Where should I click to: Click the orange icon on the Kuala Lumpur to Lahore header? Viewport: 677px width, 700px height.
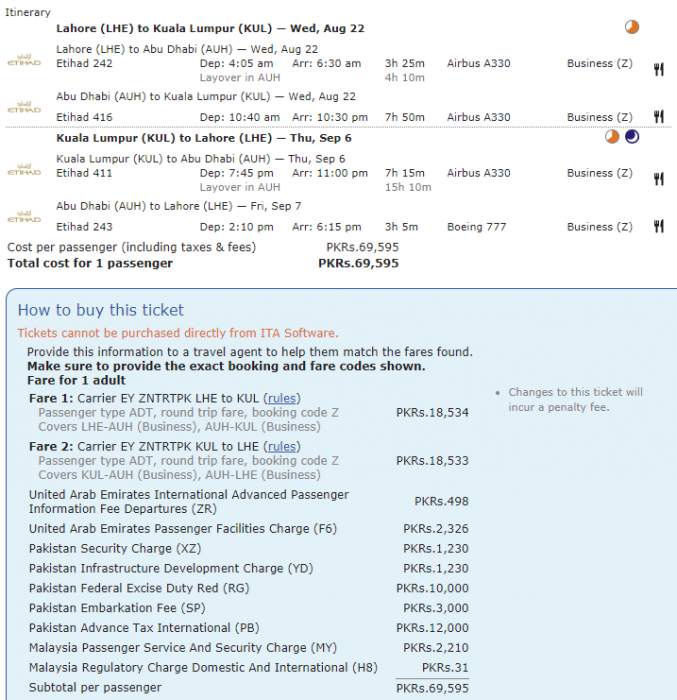pos(612,138)
